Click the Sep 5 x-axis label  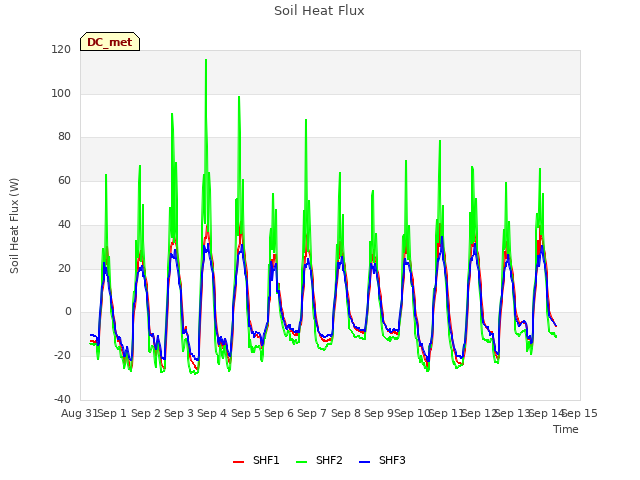(x=246, y=413)
